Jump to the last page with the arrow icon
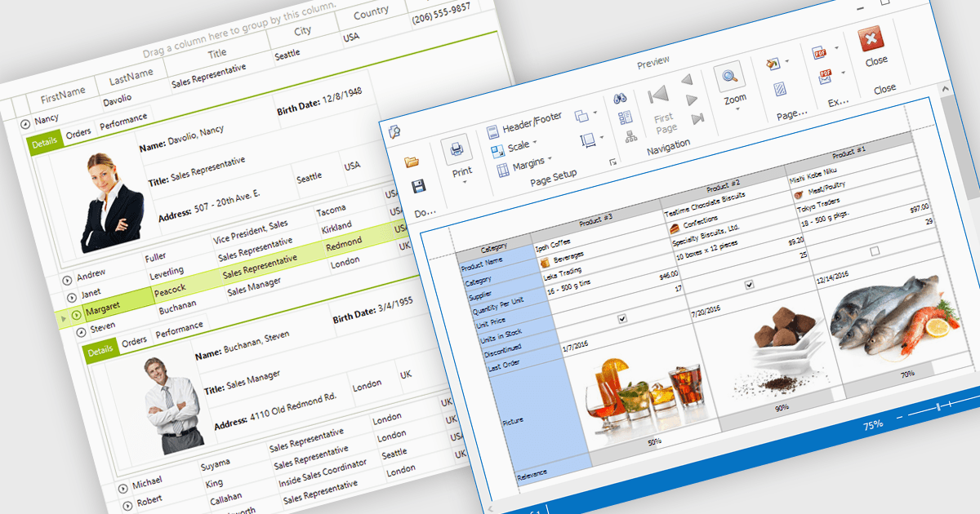 (x=698, y=119)
